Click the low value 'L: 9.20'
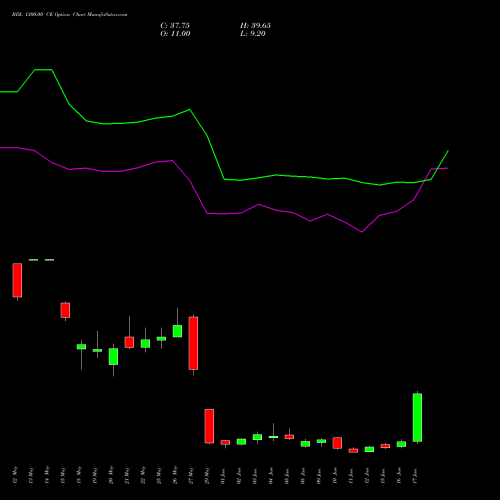500x500 pixels. pos(253,34)
